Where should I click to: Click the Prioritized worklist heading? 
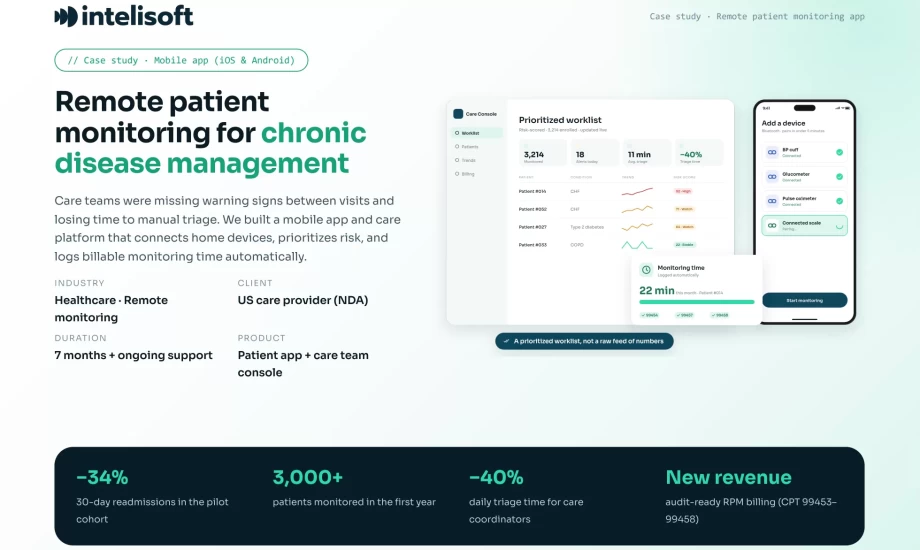[560, 120]
